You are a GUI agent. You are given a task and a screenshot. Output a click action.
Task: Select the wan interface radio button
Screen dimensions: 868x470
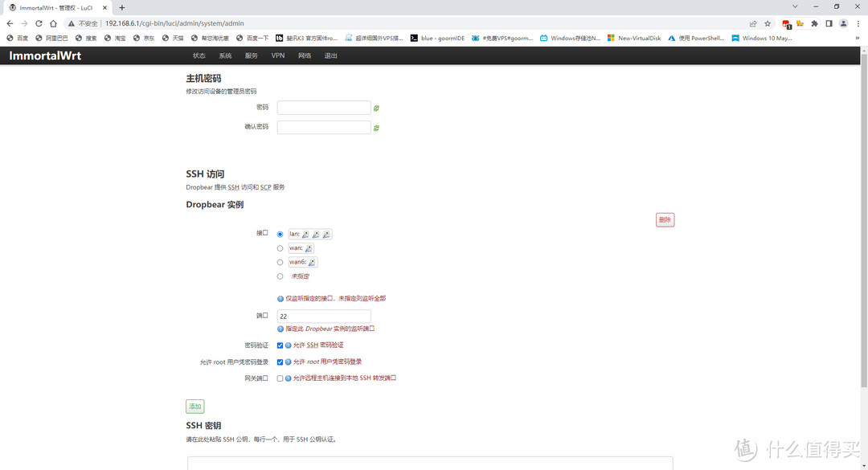click(280, 248)
